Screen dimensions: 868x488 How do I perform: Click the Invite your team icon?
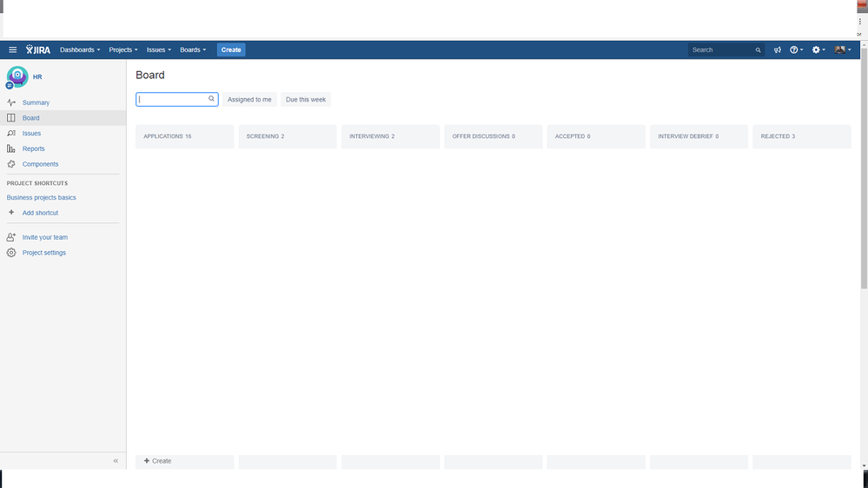point(11,237)
